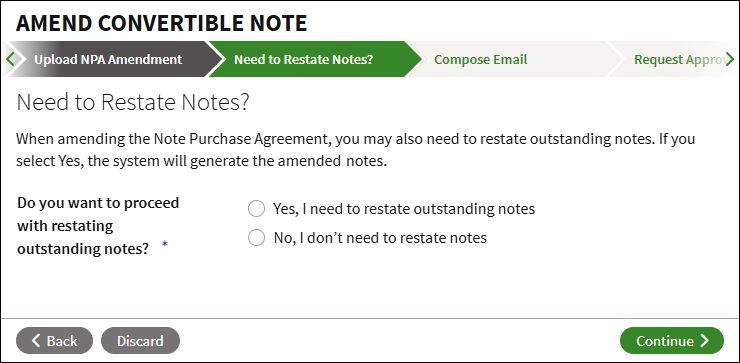Click the right chevron of the step bar
The width and height of the screenshot is (740, 363).
tap(730, 59)
